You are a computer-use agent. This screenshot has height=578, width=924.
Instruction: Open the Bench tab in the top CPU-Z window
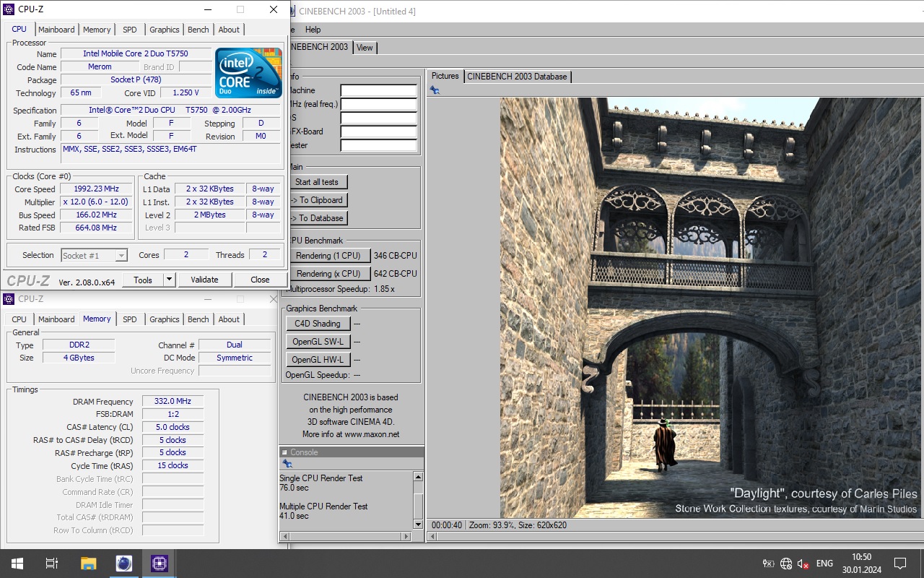pyautogui.click(x=199, y=30)
